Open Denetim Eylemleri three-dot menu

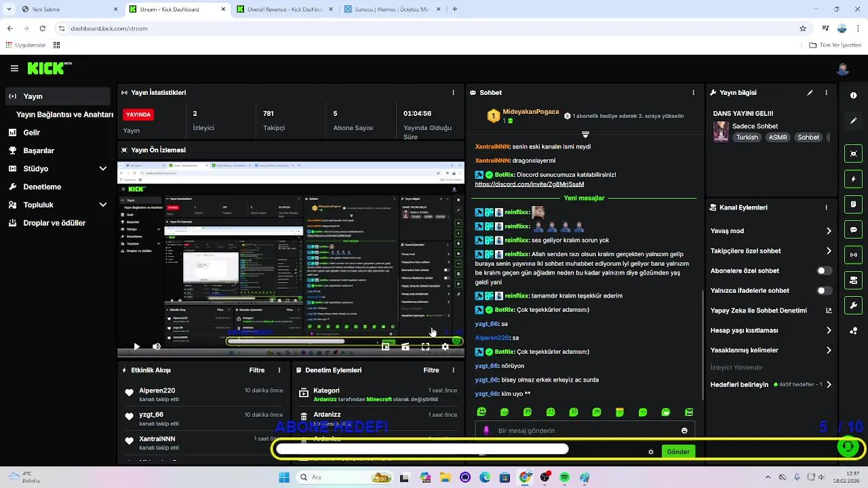(x=454, y=370)
